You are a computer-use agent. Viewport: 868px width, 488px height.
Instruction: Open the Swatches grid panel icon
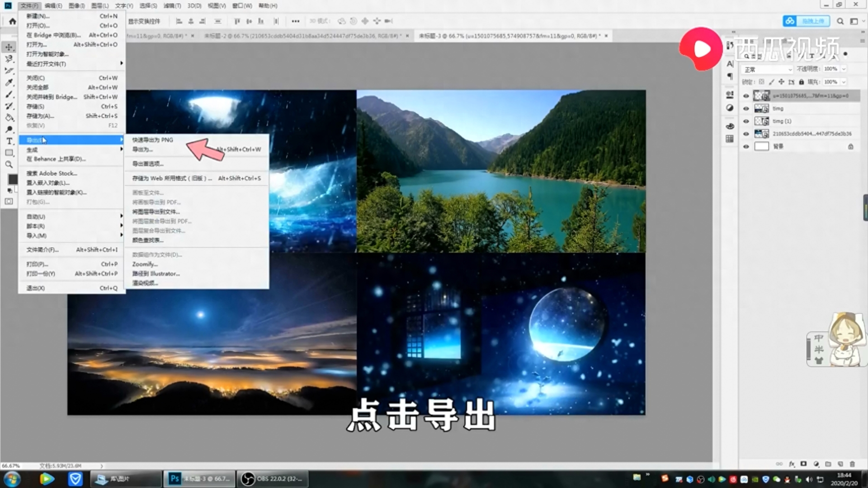730,139
